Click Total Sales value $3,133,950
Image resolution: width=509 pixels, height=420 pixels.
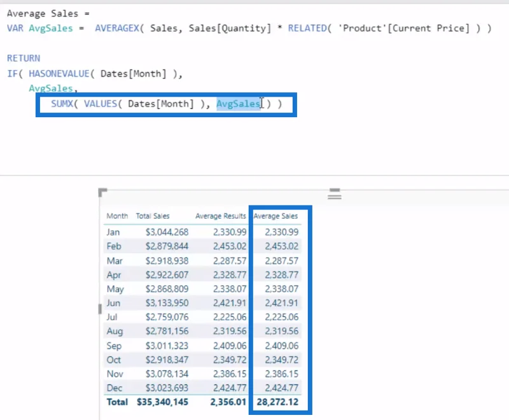(x=167, y=303)
